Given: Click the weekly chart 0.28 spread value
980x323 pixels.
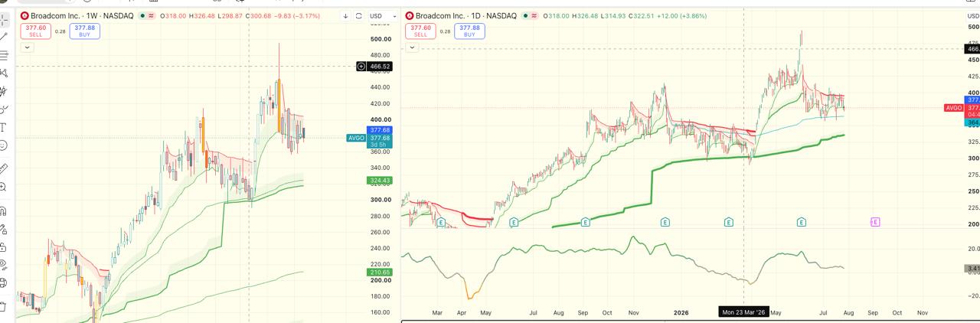Looking at the screenshot, I should coord(60,31).
